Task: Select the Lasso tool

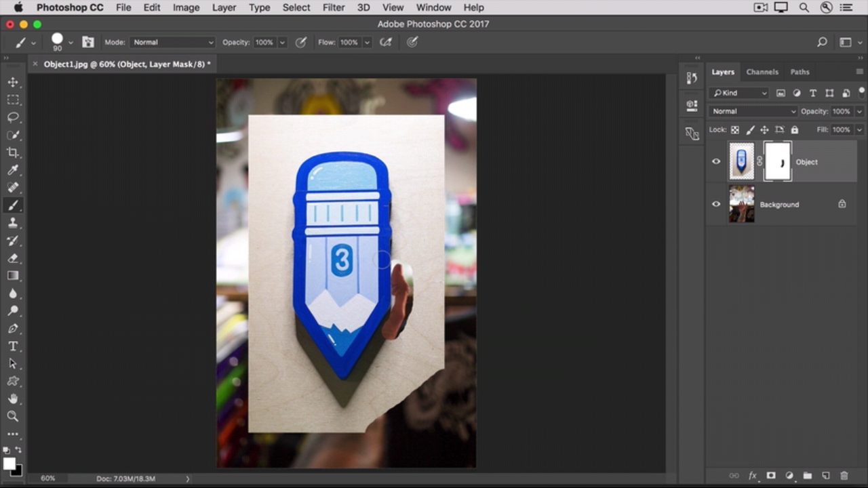Action: (13, 117)
